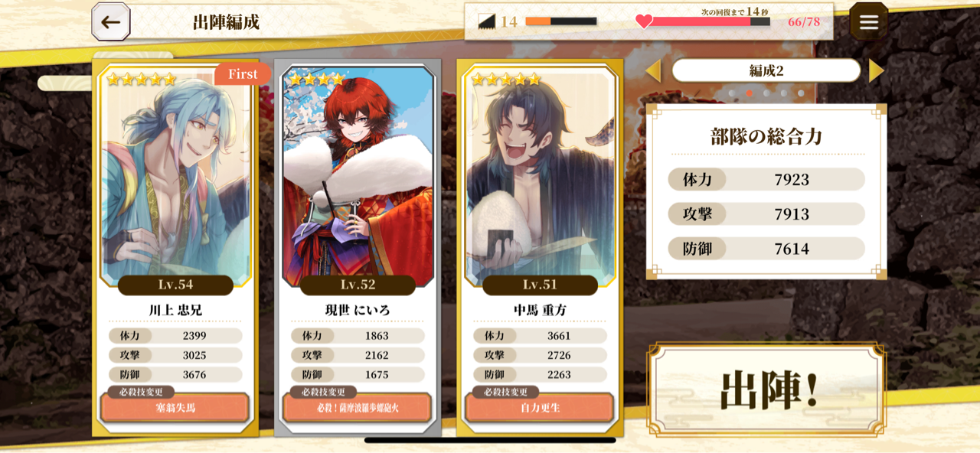Tap the back arrow icon
This screenshot has height=453, width=980.
point(111,22)
